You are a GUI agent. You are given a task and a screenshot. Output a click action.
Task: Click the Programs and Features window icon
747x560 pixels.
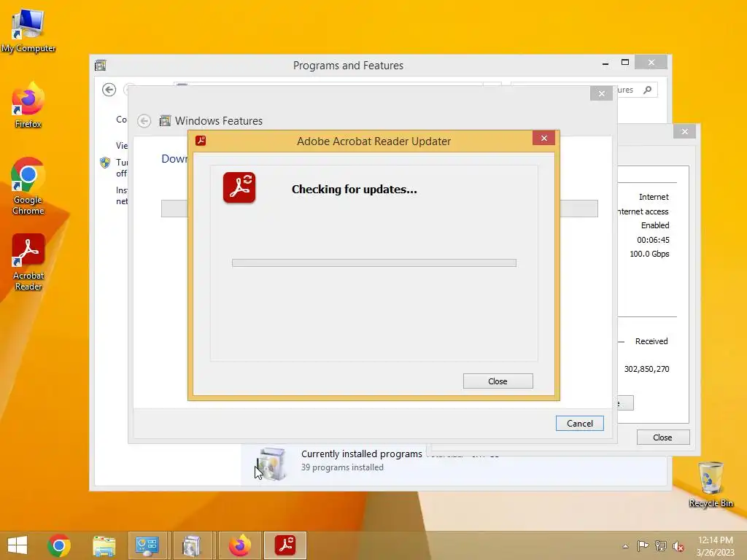pyautogui.click(x=100, y=65)
